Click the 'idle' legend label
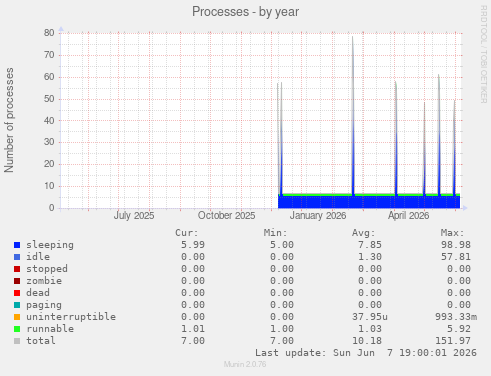This screenshot has width=491, height=376. [x=38, y=257]
